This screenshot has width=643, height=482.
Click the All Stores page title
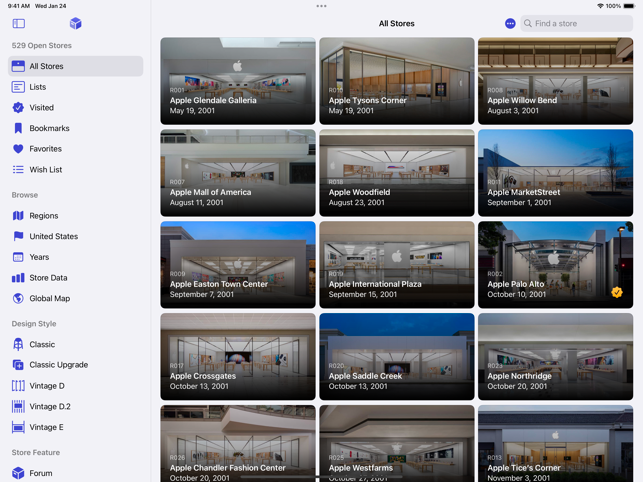click(397, 23)
